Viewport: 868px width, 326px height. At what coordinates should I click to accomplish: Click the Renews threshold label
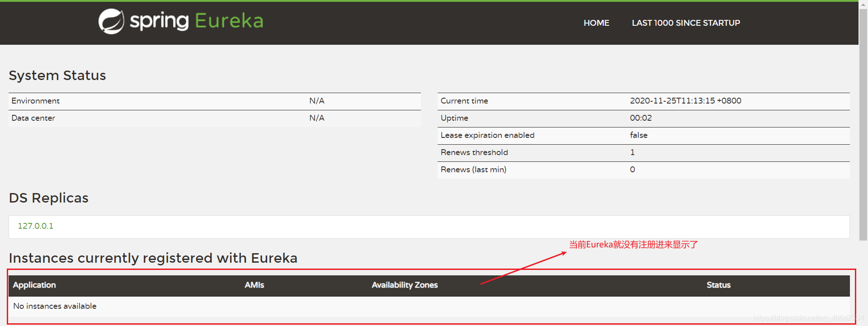[x=474, y=152]
